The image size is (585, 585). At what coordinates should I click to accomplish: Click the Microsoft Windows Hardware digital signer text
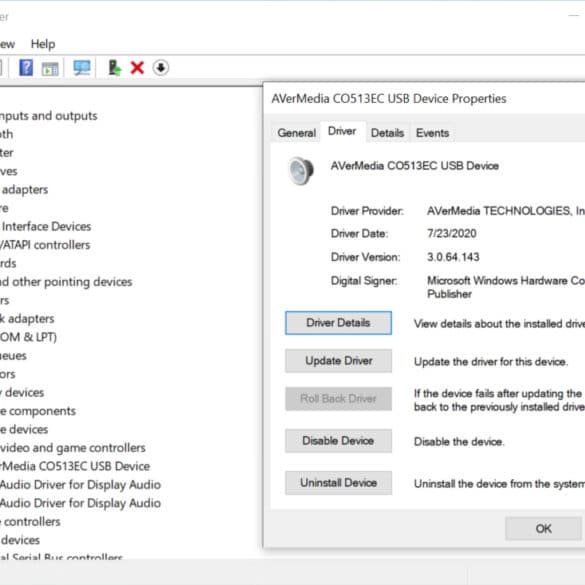tap(506, 287)
